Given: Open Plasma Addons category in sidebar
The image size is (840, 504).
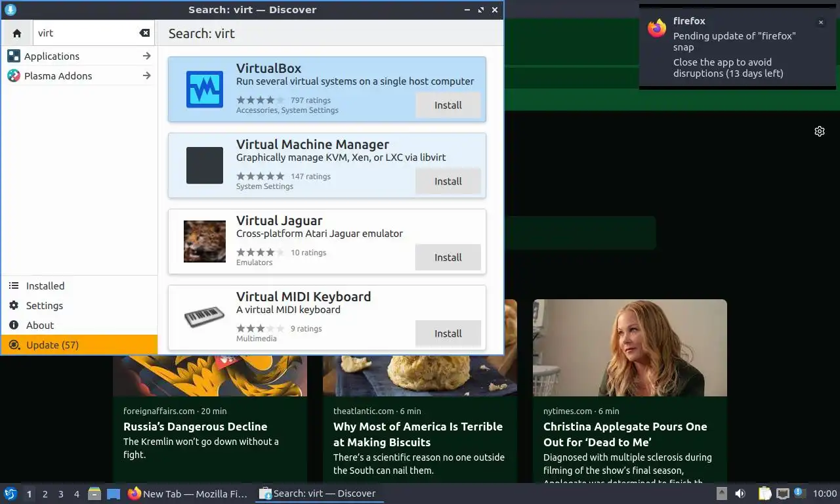Looking at the screenshot, I should click(79, 76).
